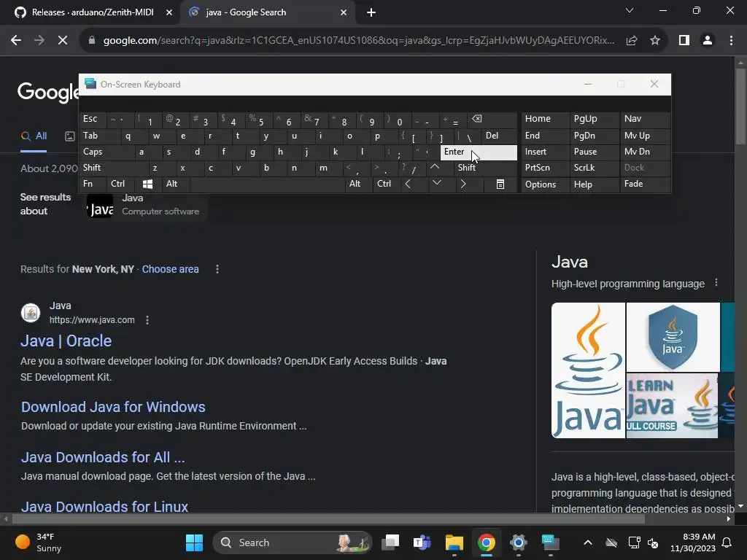The image size is (747, 560).
Task: Click the horizontal page scrollbar
Action: (x=328, y=518)
